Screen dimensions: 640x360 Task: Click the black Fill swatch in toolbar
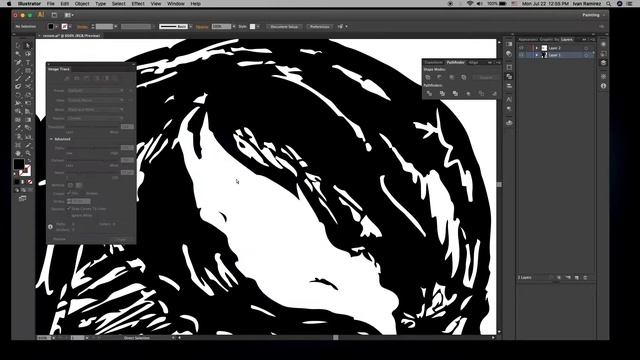[x=19, y=164]
